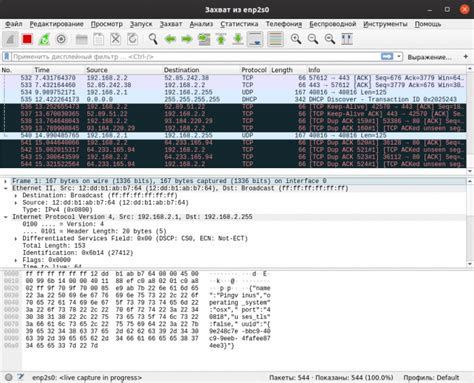Image resolution: width=474 pixels, height=383 pixels.
Task: Jump to the first packet icon
Action: [221, 39]
